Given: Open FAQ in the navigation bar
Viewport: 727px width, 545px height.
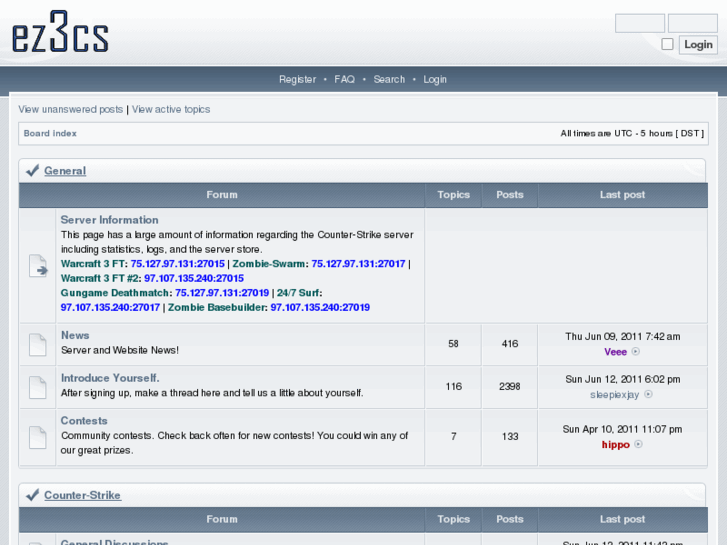Looking at the screenshot, I should pyautogui.click(x=344, y=79).
